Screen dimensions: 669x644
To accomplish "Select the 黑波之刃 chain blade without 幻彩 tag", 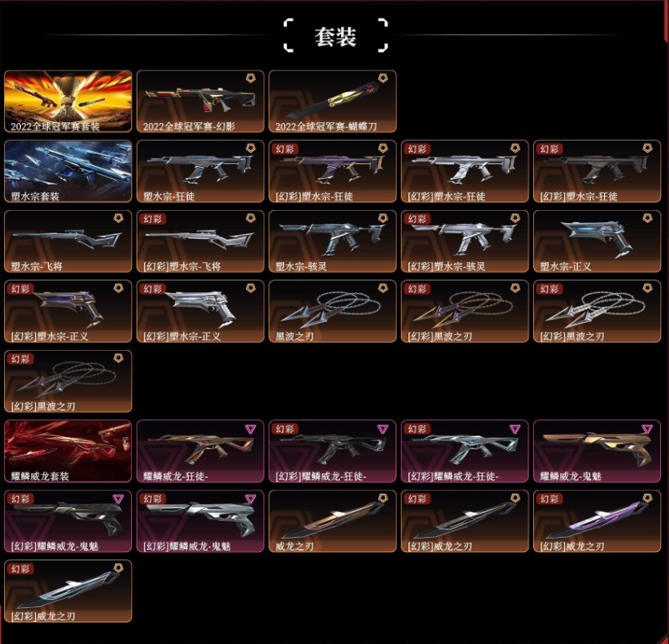I will click(x=333, y=312).
